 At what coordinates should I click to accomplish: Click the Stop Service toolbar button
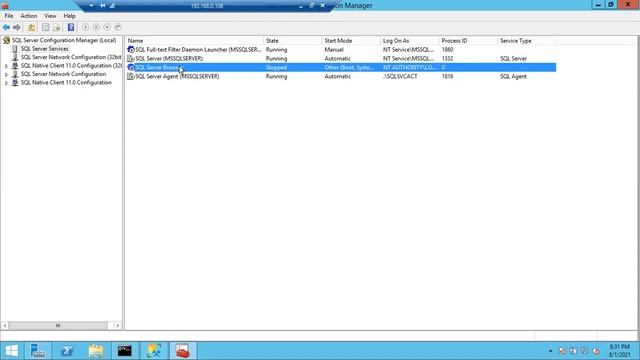pyautogui.click(x=107, y=27)
